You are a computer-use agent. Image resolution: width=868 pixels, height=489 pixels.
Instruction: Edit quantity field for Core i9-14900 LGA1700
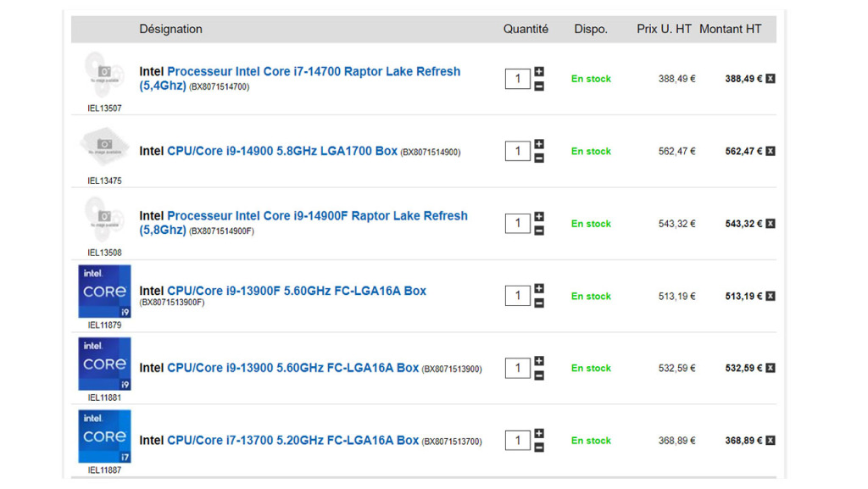(x=518, y=151)
